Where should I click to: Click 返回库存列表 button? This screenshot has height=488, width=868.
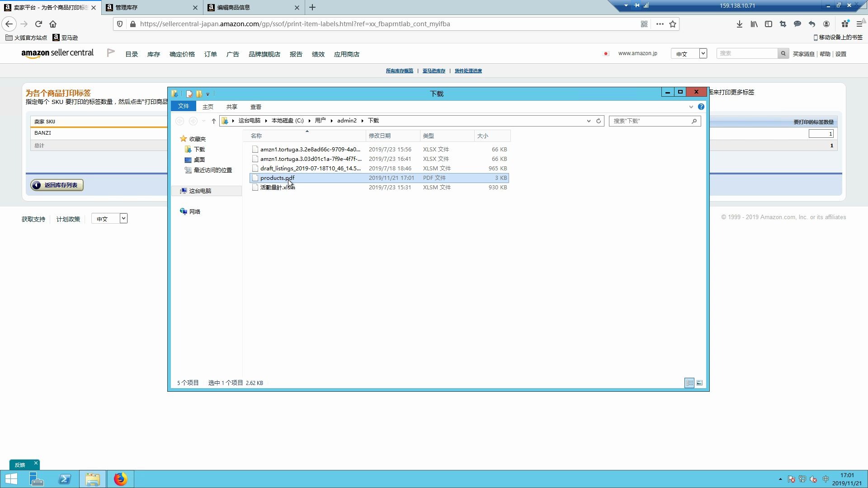(x=57, y=185)
